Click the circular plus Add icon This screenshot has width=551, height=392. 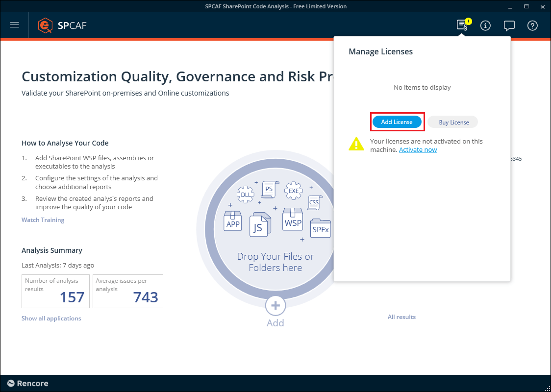[x=275, y=306]
